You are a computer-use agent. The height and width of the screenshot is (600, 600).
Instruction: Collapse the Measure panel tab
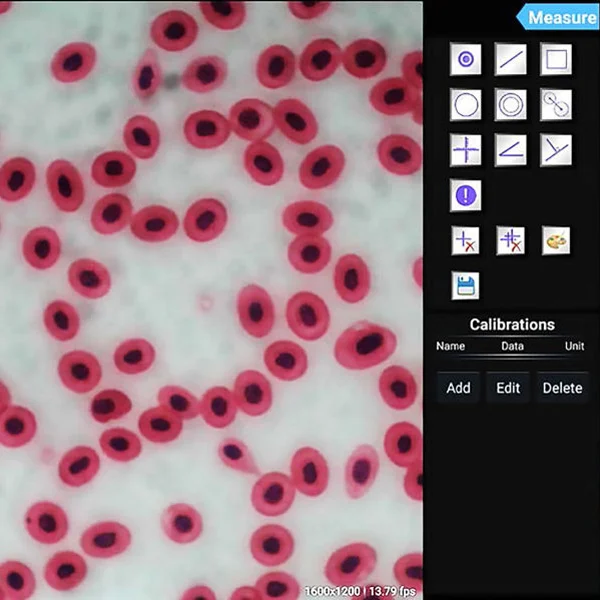click(557, 17)
